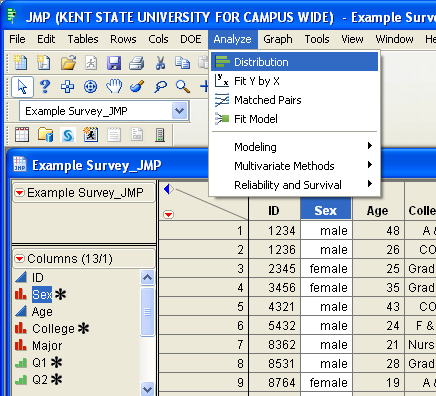Click the cell with ID value 8764
The width and height of the screenshot is (436, 396).
275,382
